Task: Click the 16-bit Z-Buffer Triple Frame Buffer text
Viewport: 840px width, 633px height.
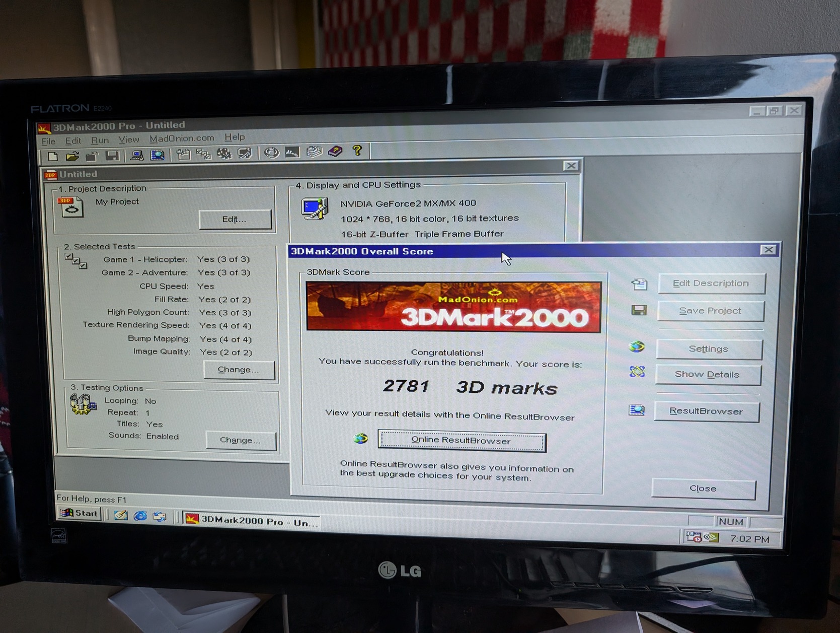Action: pos(422,234)
